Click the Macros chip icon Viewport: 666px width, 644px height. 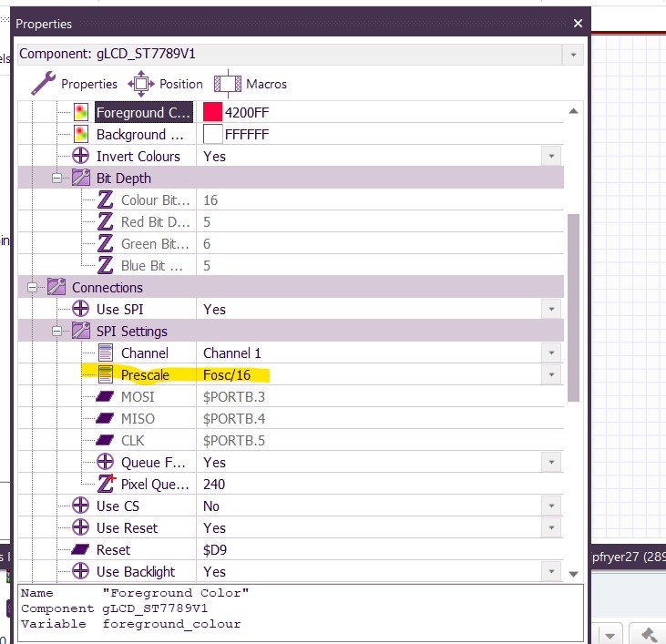(x=228, y=84)
